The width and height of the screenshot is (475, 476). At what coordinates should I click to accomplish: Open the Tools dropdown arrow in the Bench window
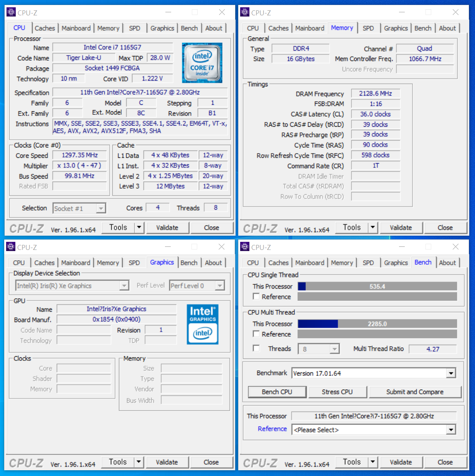pos(373,462)
